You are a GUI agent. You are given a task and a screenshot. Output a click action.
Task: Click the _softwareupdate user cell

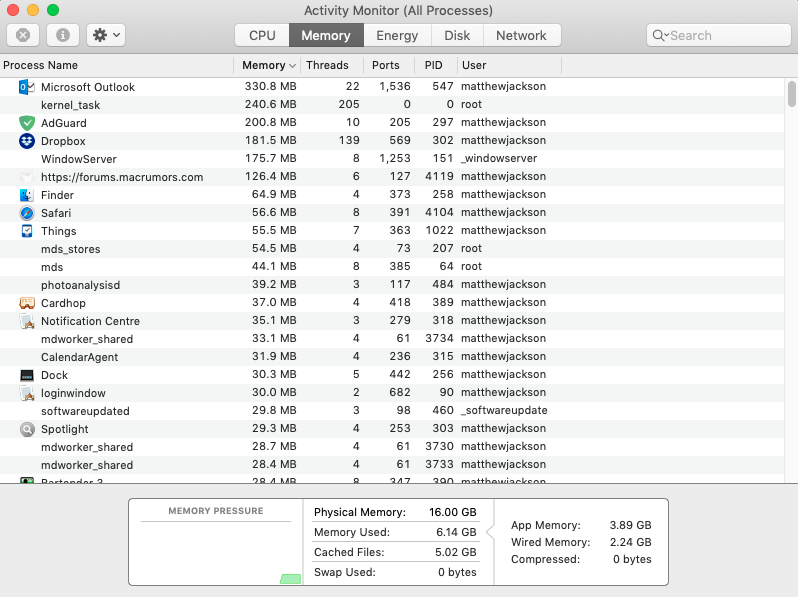(504, 410)
